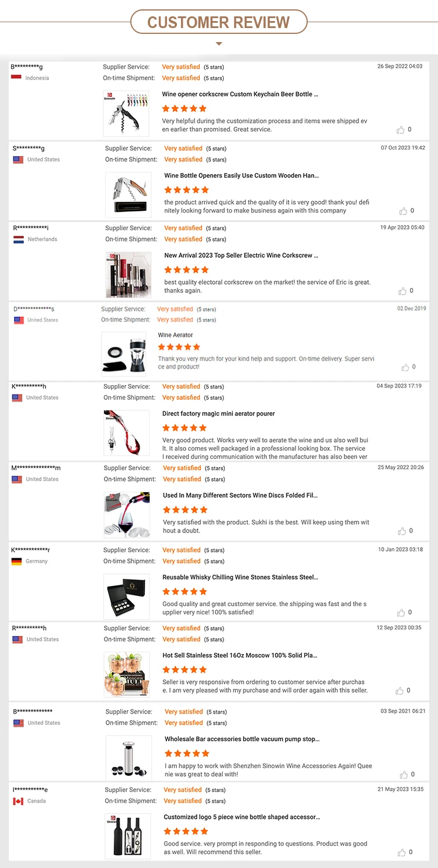Thumbs-up the vacuum pump stopper review

click(404, 774)
